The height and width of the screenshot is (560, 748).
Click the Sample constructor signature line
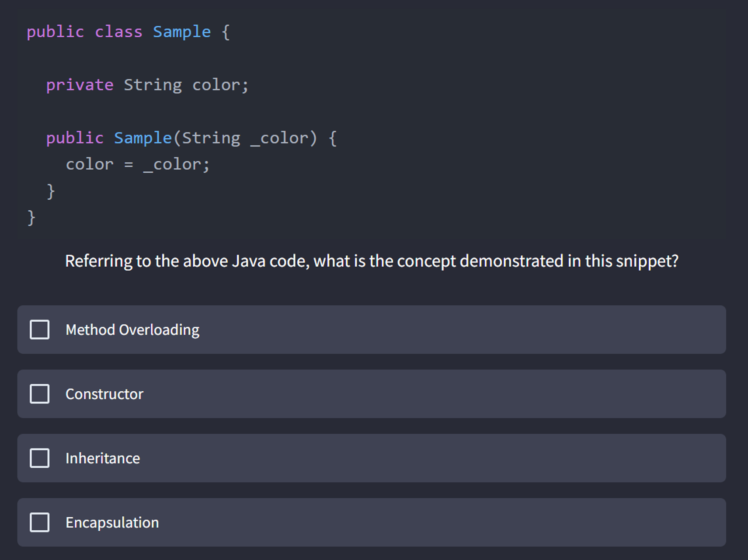[191, 137]
